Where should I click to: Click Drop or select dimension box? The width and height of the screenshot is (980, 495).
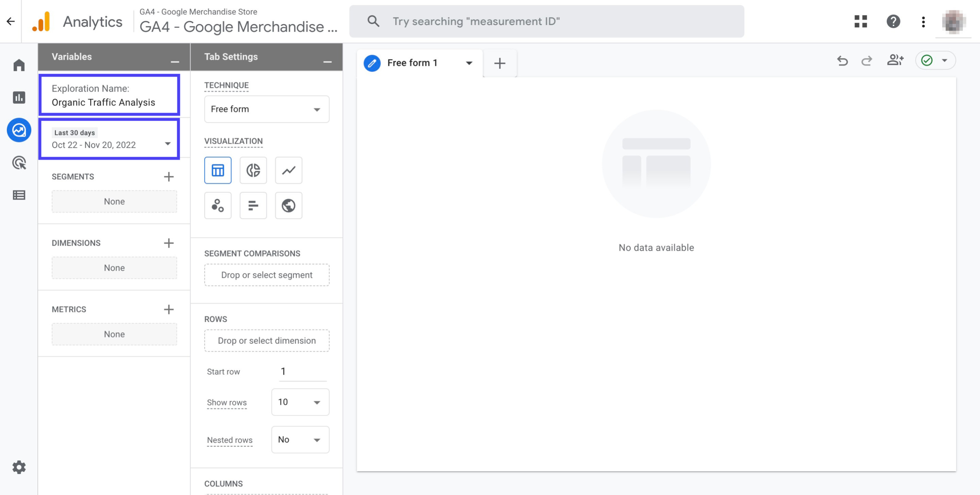[267, 341]
